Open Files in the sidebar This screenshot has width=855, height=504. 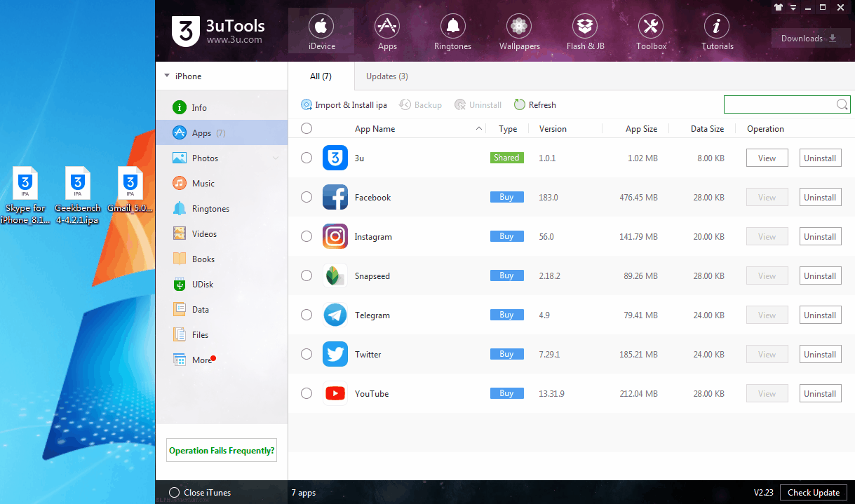222,335
